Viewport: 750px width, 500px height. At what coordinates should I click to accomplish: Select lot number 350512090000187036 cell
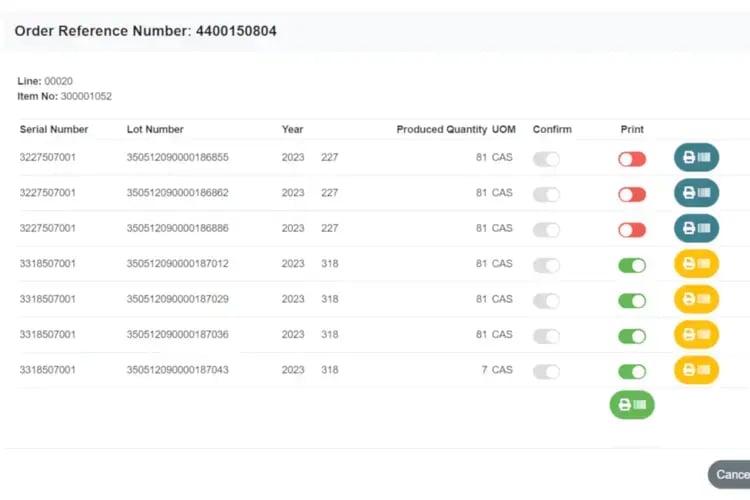177,334
